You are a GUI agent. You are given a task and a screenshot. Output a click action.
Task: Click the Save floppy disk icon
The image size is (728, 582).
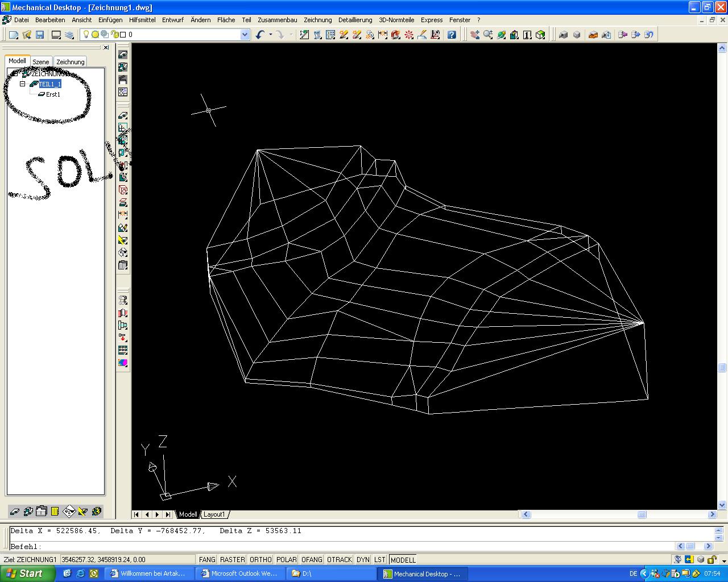pos(40,35)
